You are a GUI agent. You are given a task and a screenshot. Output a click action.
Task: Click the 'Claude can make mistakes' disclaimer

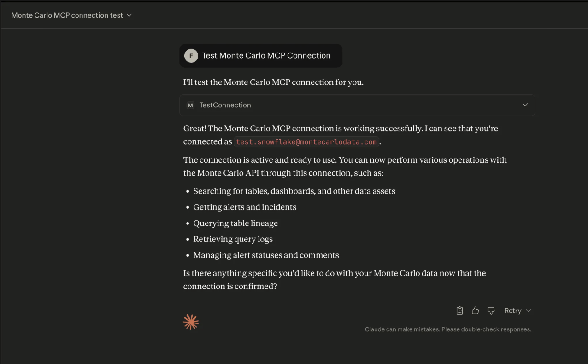[x=448, y=329]
